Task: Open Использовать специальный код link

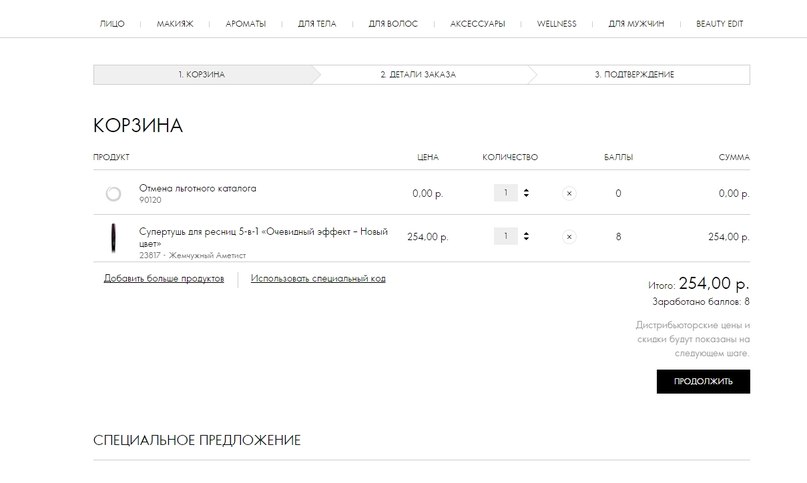Action: point(318,279)
